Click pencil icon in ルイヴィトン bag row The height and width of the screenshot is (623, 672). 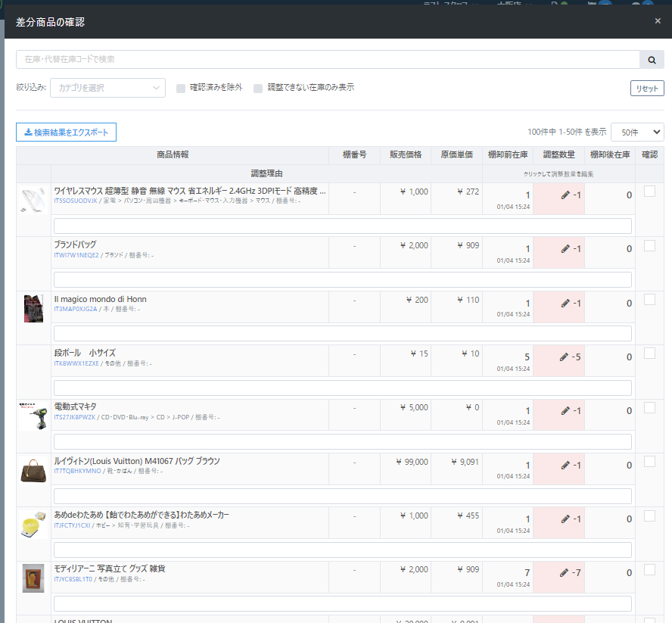pyautogui.click(x=565, y=465)
